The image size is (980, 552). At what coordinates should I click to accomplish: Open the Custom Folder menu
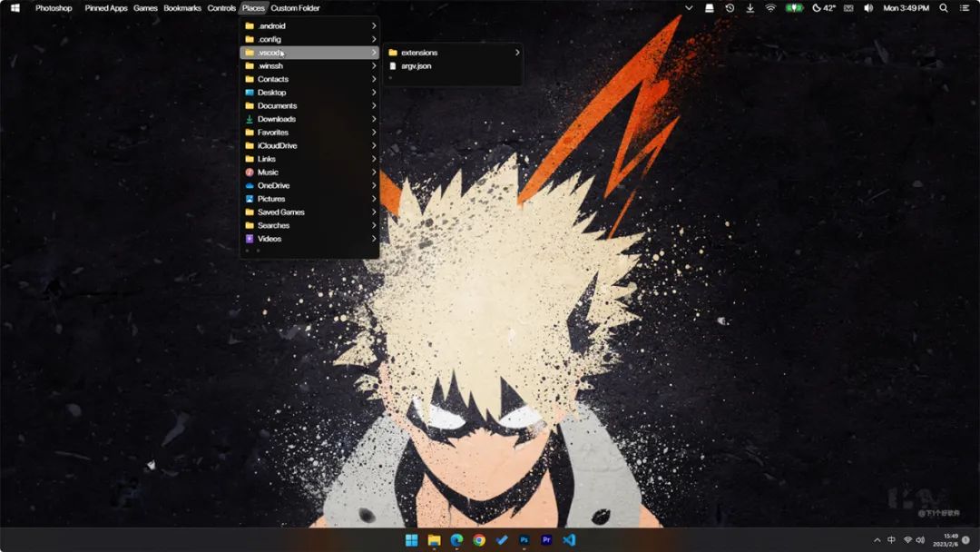tap(295, 8)
